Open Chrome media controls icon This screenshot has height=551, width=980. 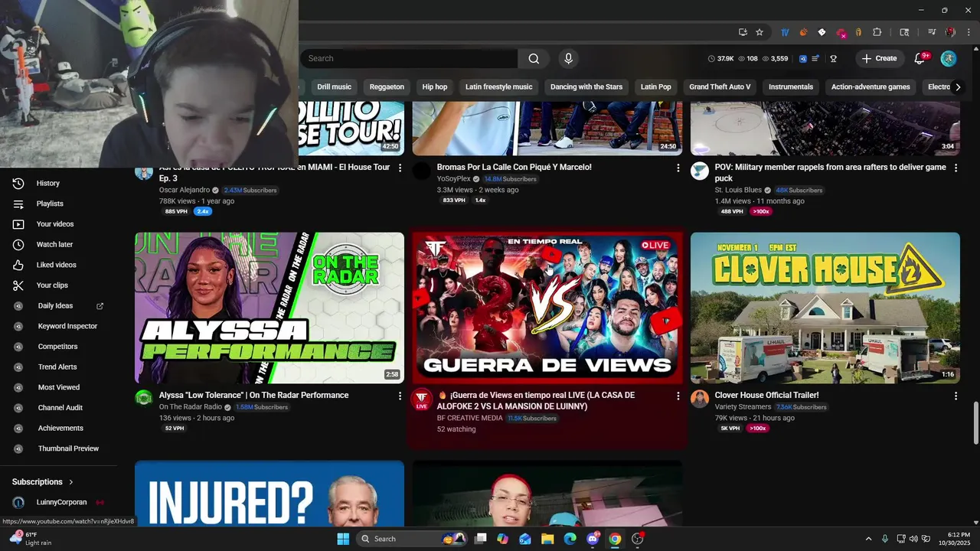coord(932,32)
